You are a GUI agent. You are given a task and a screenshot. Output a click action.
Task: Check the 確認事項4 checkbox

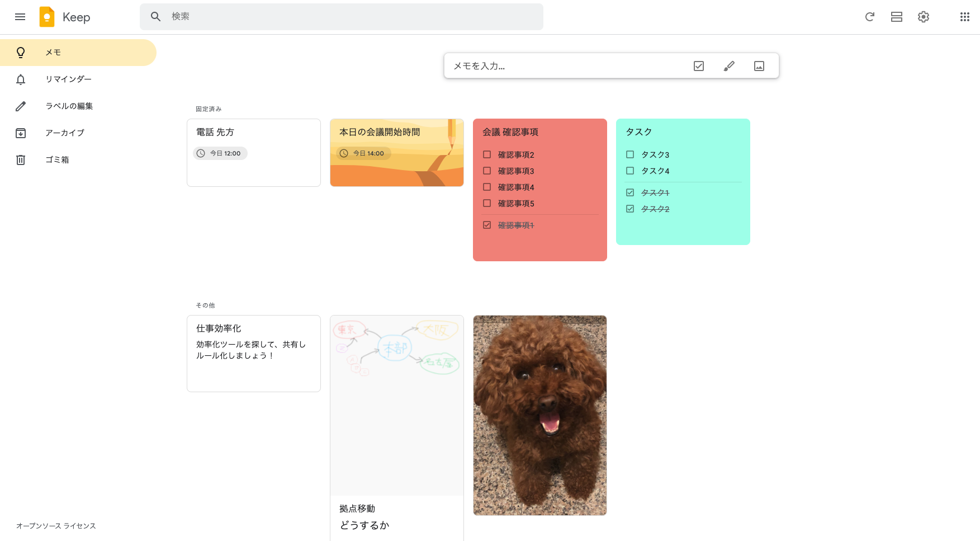[487, 187]
